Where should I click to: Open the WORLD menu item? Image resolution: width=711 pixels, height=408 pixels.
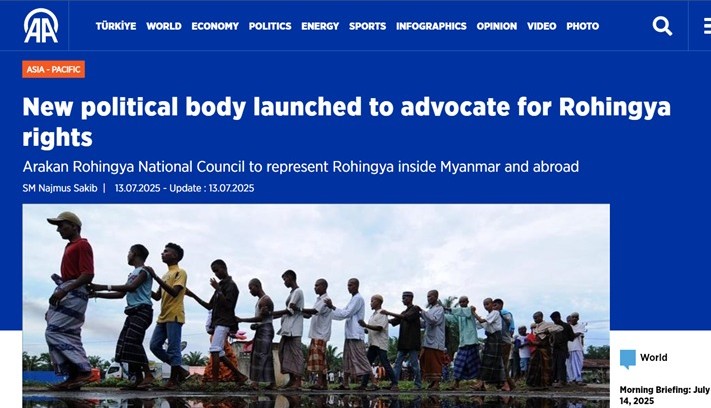pos(164,26)
